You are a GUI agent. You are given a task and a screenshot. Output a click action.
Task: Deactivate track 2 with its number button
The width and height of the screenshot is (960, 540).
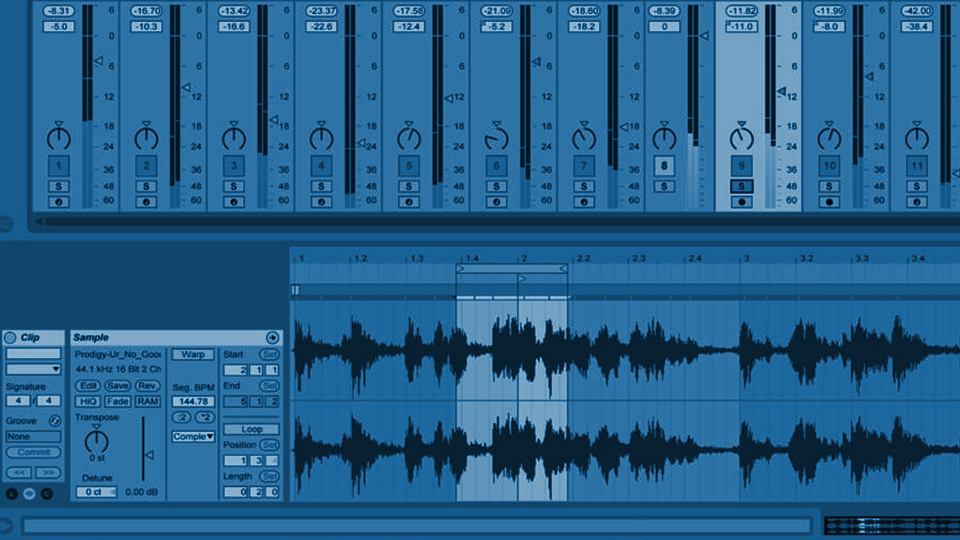(x=146, y=165)
